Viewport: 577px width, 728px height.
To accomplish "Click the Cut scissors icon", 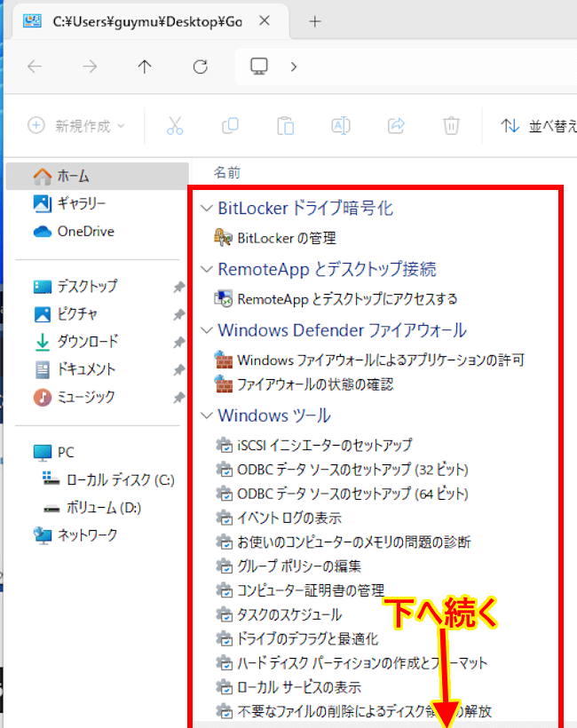I will [x=175, y=126].
